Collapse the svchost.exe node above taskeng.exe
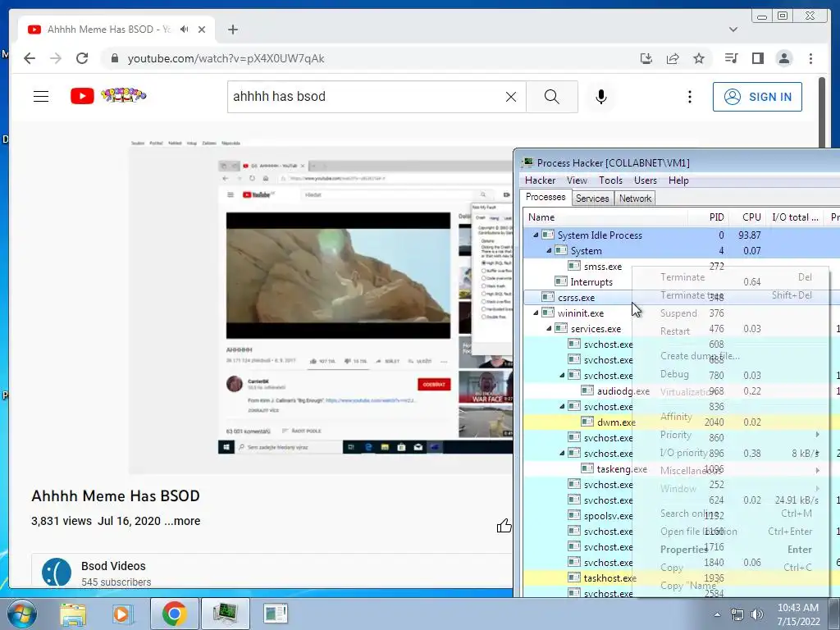 tap(562, 453)
